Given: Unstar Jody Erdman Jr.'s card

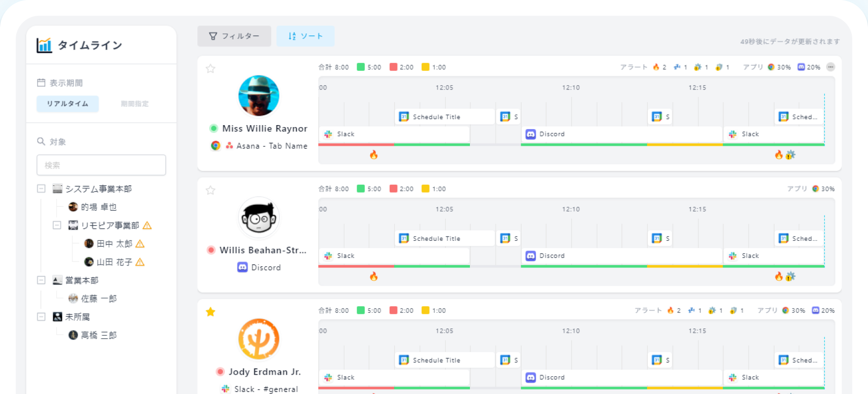Looking at the screenshot, I should 211,312.
